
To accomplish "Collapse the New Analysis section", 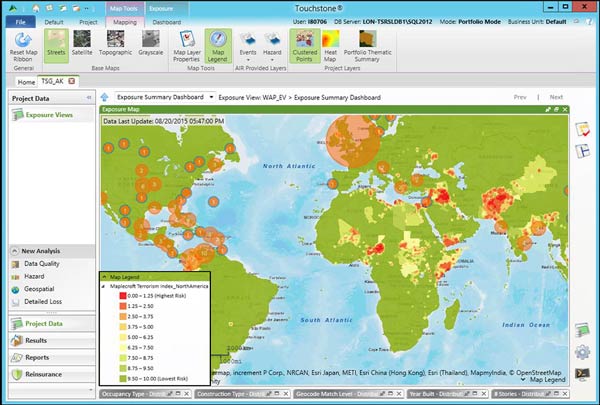I will (x=15, y=251).
